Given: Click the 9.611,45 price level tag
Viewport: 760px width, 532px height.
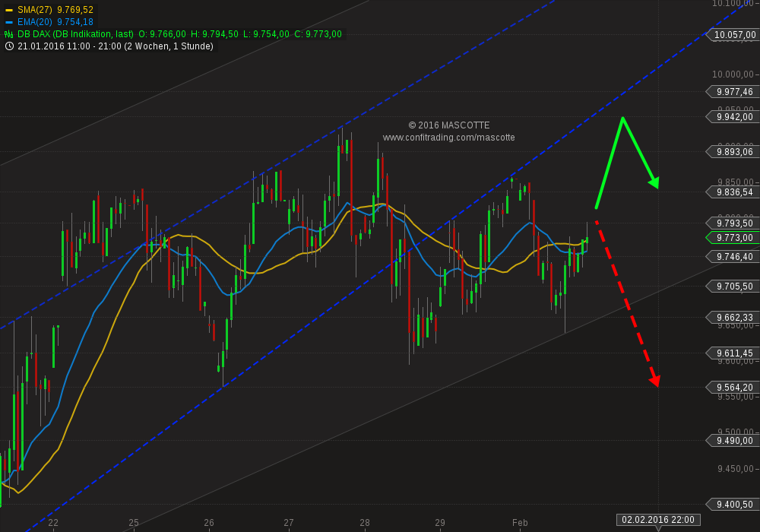Looking at the screenshot, I should click(x=732, y=353).
